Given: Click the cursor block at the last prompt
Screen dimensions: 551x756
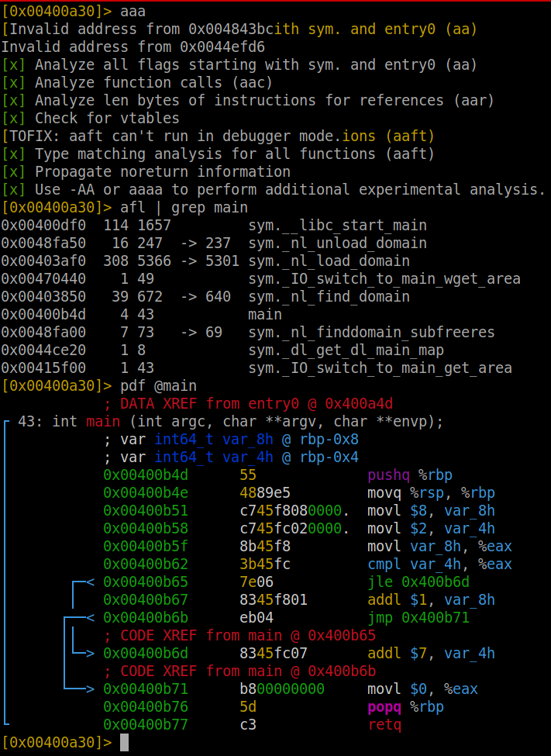Looking at the screenshot, I should 125,743.
